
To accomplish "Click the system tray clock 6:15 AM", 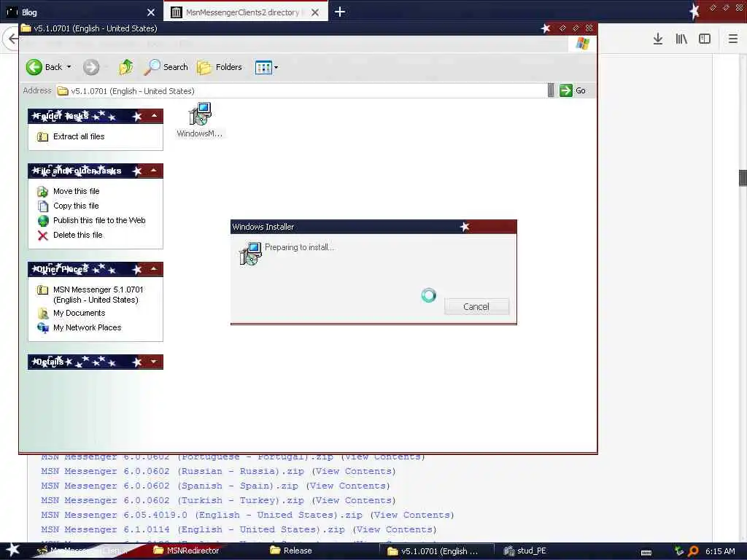I will coord(720,551).
